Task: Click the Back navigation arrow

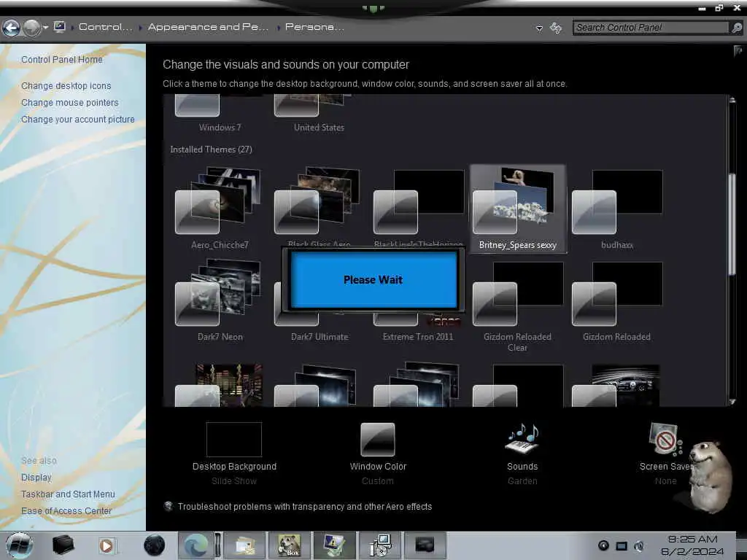Action: click(x=11, y=28)
